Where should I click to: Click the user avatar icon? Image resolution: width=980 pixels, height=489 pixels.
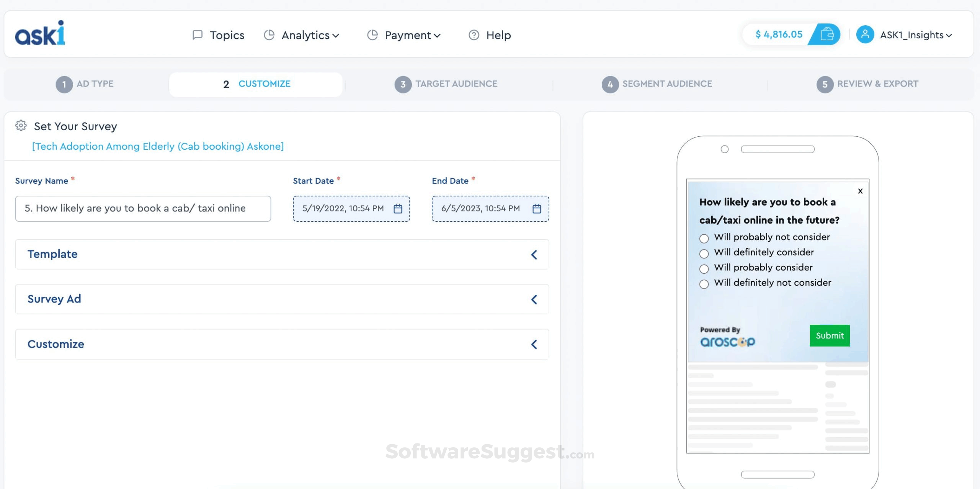(x=865, y=34)
